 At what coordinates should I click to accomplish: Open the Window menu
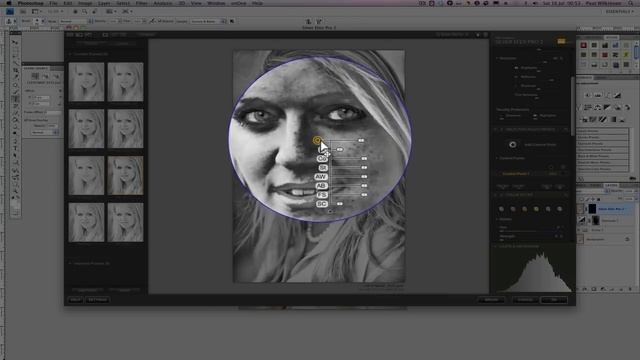click(216, 3)
